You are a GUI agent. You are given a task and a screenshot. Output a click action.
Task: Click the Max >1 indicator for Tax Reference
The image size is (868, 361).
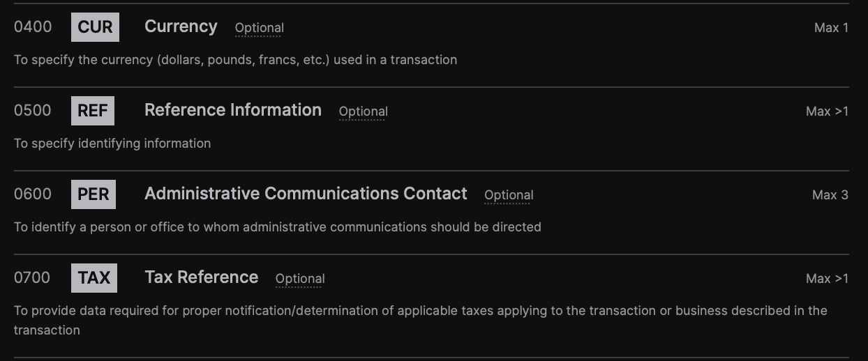[x=827, y=279]
